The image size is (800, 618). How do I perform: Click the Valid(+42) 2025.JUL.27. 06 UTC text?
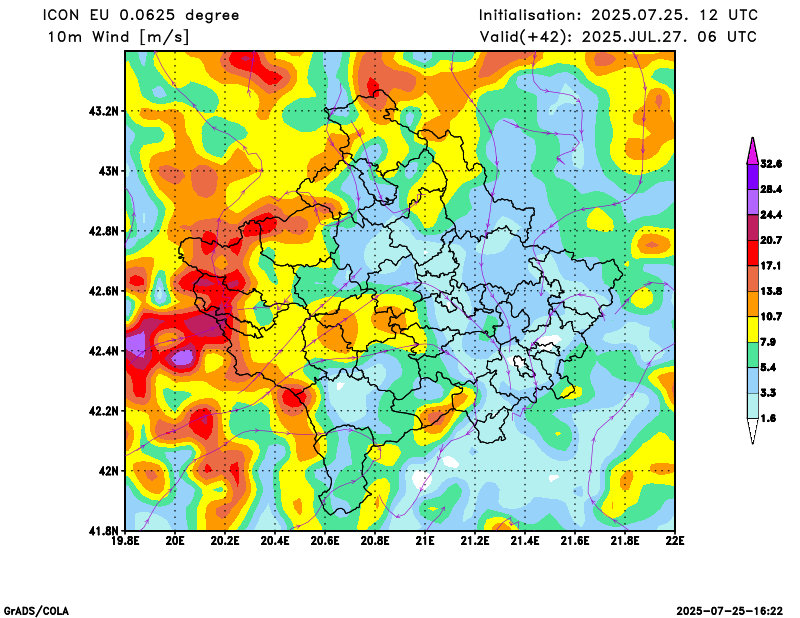coord(618,37)
